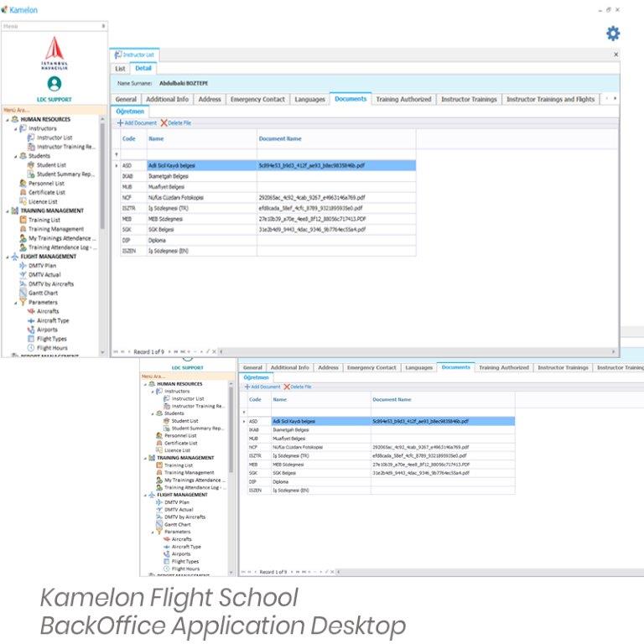Open DMTV Plan item in lower window sidebar
Viewport: 644px width, 644px height.
[177, 502]
